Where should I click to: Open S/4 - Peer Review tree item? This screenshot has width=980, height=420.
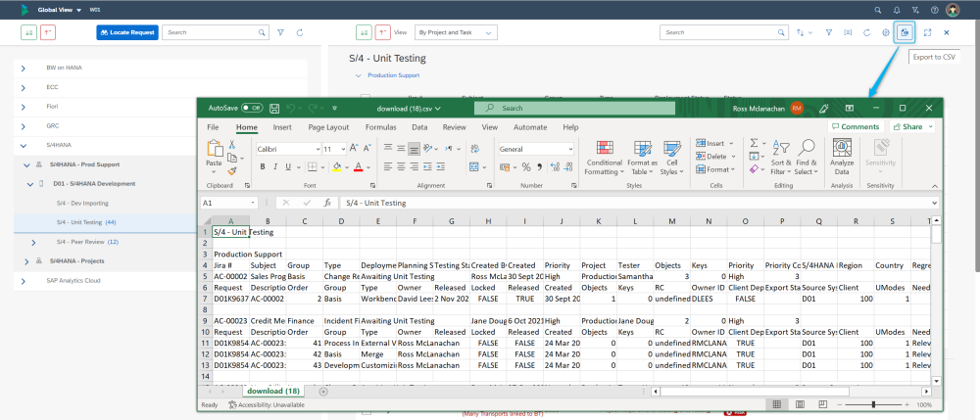87,242
